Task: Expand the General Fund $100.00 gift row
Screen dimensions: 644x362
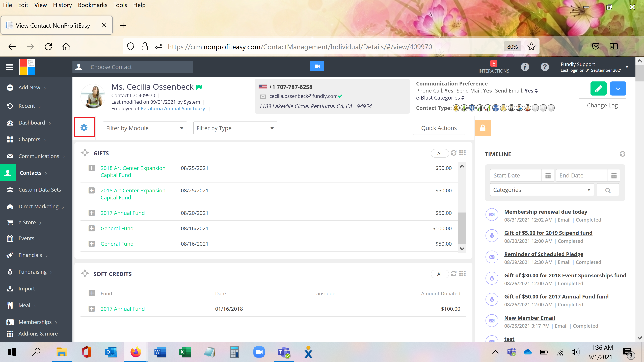Action: coord(92,228)
